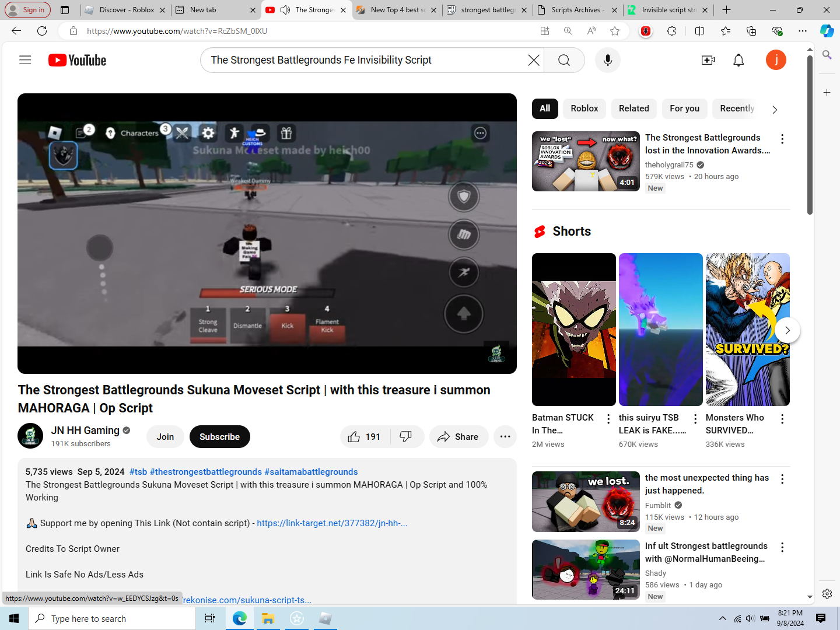Open YouTube notifications bell
The image size is (840, 630).
click(738, 60)
